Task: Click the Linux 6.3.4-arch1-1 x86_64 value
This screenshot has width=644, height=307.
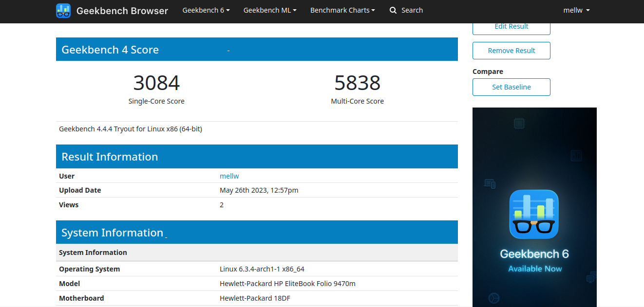Action: click(262, 269)
